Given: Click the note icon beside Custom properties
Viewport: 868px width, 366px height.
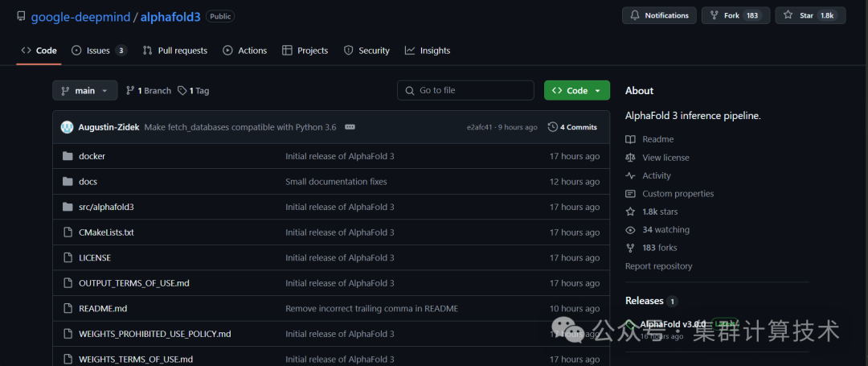Looking at the screenshot, I should pos(630,194).
